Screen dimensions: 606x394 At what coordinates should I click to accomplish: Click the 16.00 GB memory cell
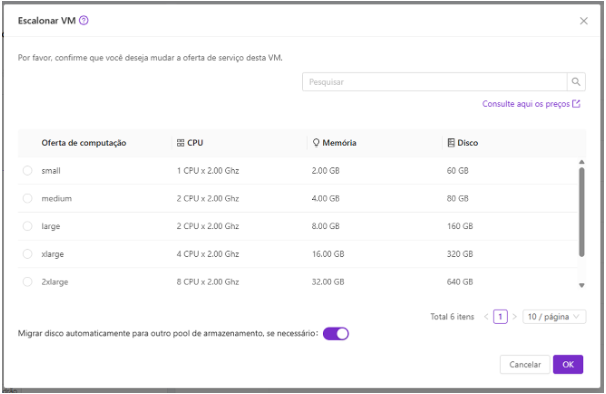coord(328,254)
